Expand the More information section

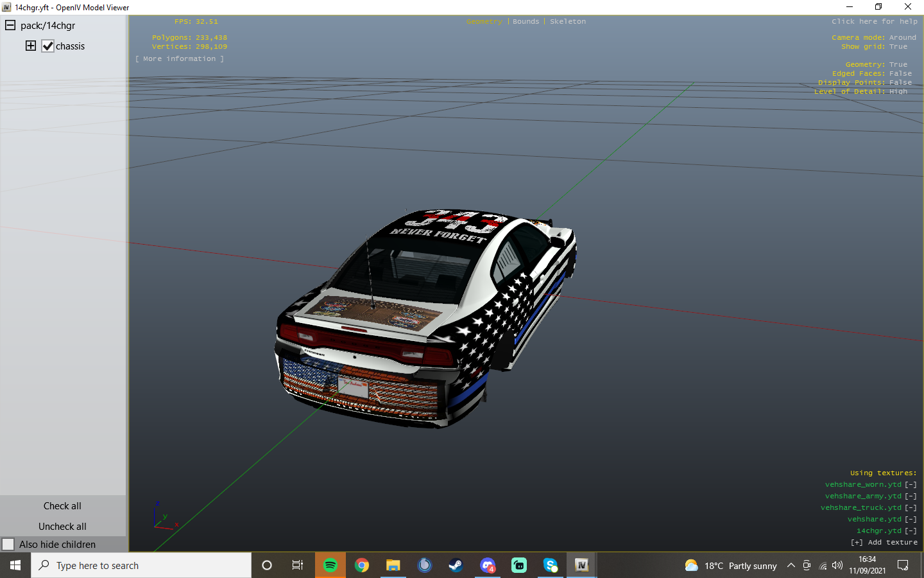[180, 59]
